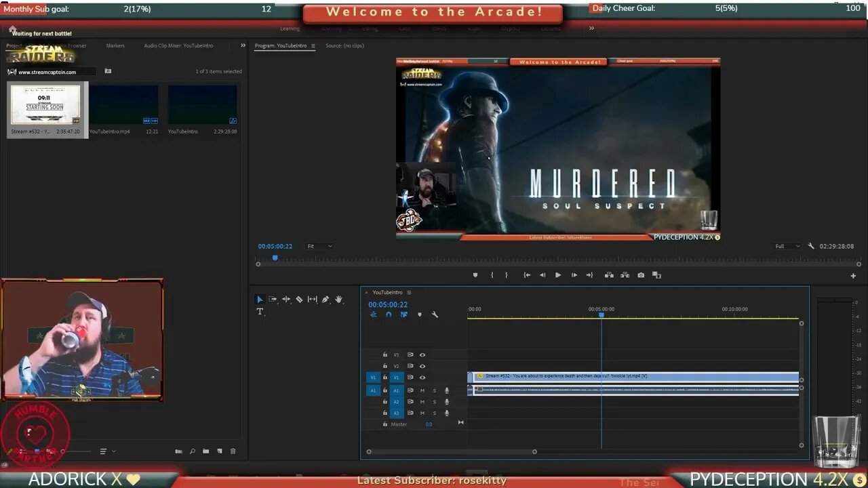The width and height of the screenshot is (868, 488).
Task: Select the Ripple Edit tool
Action: pos(286,299)
